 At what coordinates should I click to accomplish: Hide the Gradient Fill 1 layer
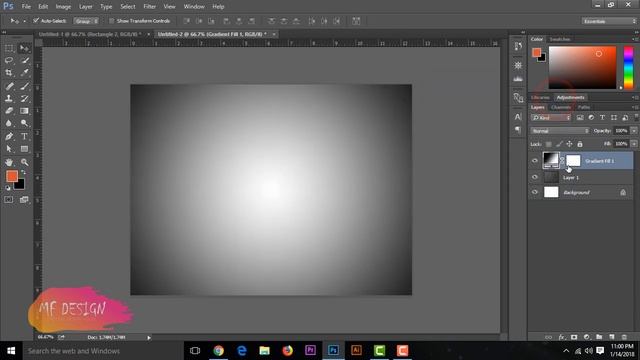pyautogui.click(x=535, y=161)
